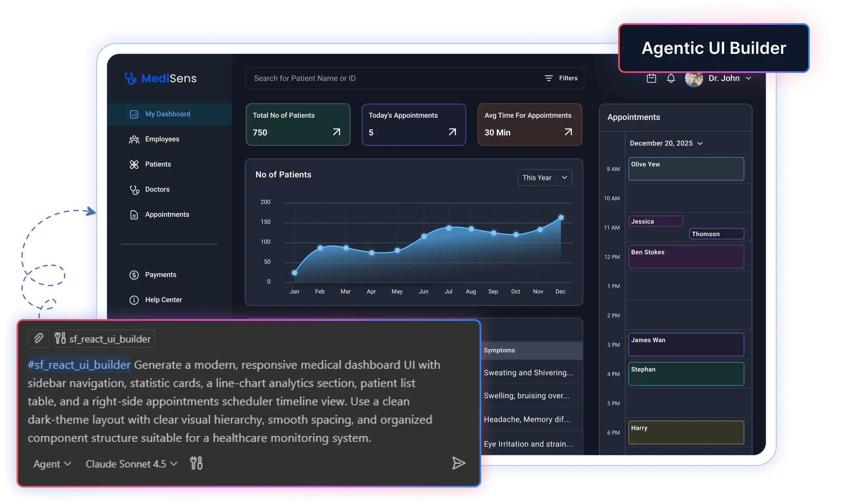Open the Help Center info icon
843x504 pixels.
(134, 300)
